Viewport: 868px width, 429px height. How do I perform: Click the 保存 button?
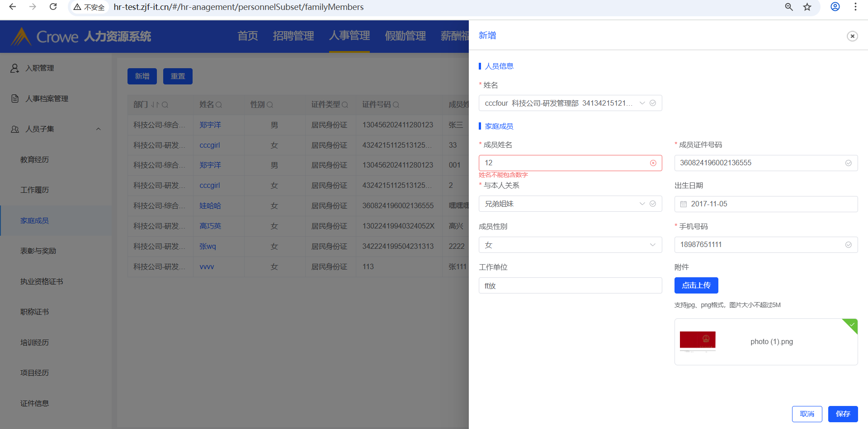click(x=843, y=414)
